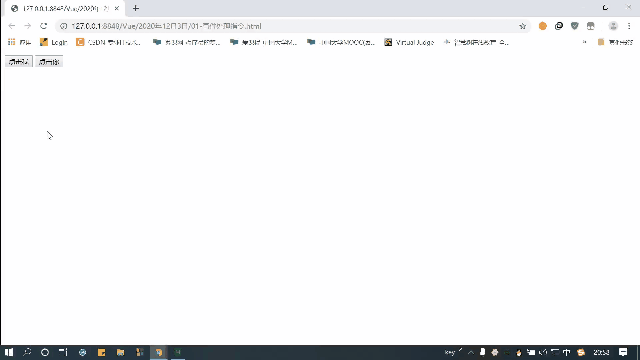This screenshot has width=640, height=360.
Task: Click the first page button below bookmarks
Action: (x=19, y=62)
